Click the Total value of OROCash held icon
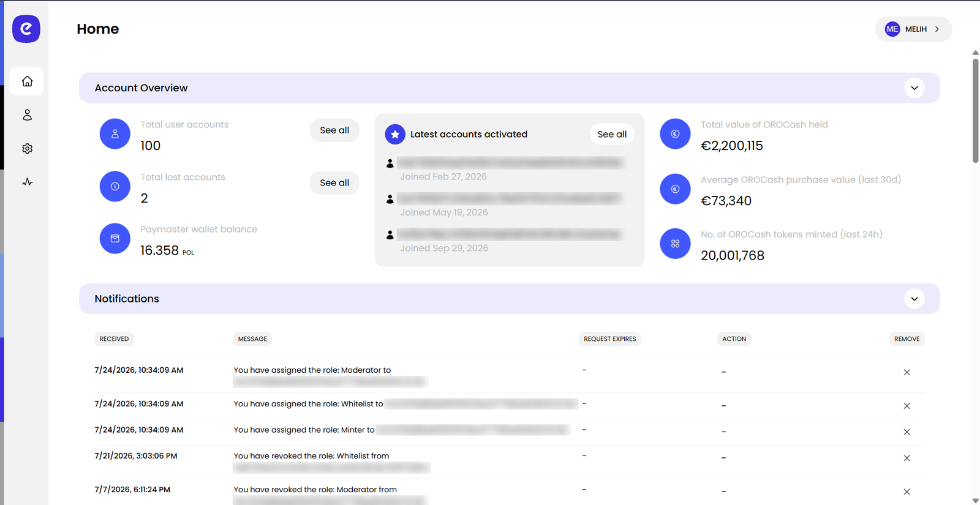Viewport: 980px width, 505px height. point(675,134)
